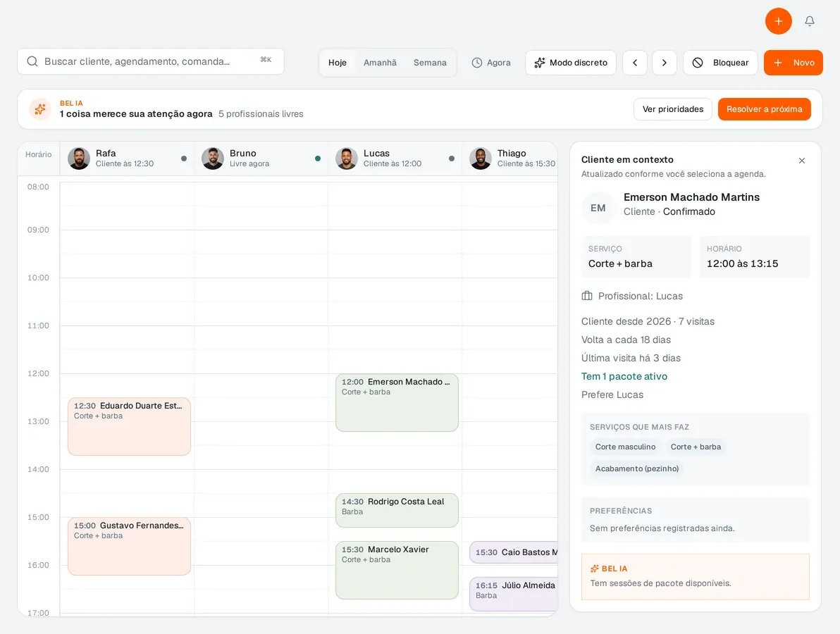The height and width of the screenshot is (634, 840).
Task: Click Thiago's avatar
Action: pyautogui.click(x=481, y=158)
